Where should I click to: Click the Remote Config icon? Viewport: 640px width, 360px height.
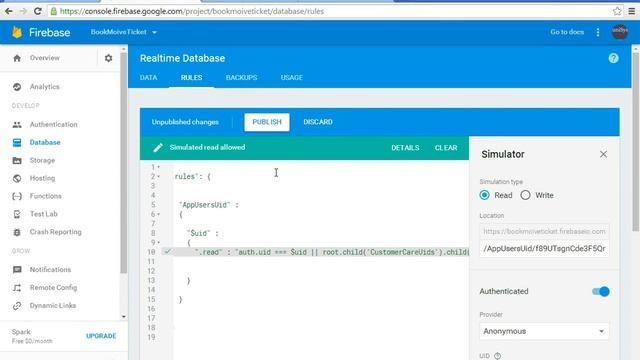[x=17, y=288]
